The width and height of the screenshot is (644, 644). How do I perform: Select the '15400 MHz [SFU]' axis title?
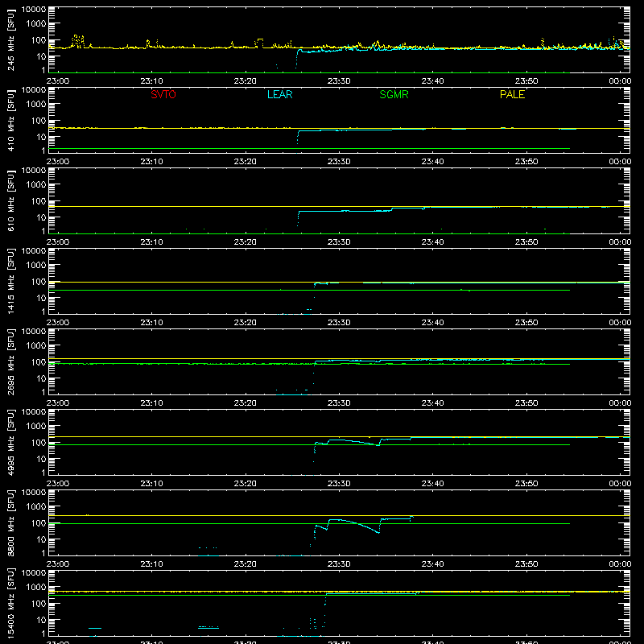(x=10, y=603)
